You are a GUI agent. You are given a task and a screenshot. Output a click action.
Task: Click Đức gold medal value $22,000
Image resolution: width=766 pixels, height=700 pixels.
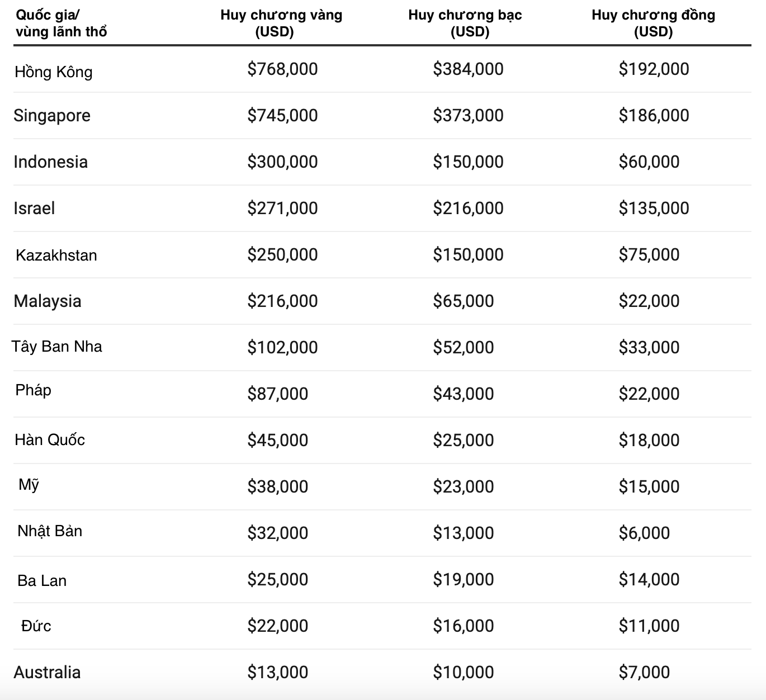coord(278,626)
